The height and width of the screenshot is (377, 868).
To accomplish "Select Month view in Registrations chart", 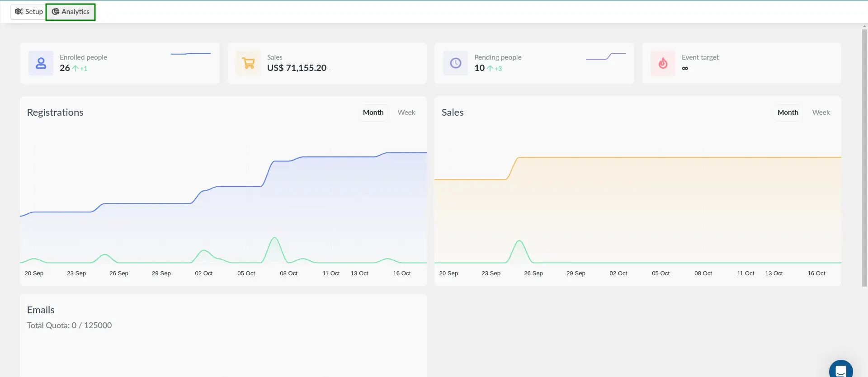I will click(x=373, y=113).
